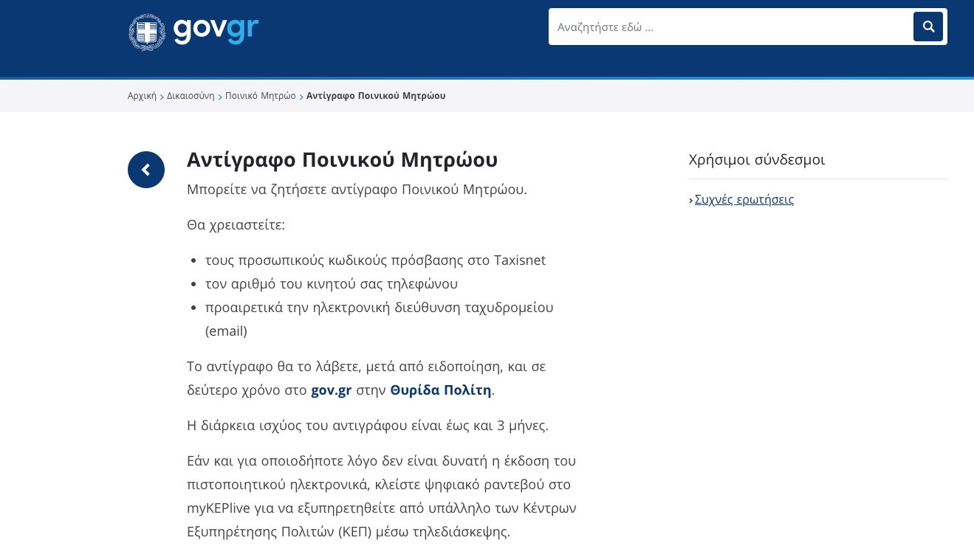Click the Θα χρειαστείτε text
This screenshot has height=560, width=974.
(236, 225)
